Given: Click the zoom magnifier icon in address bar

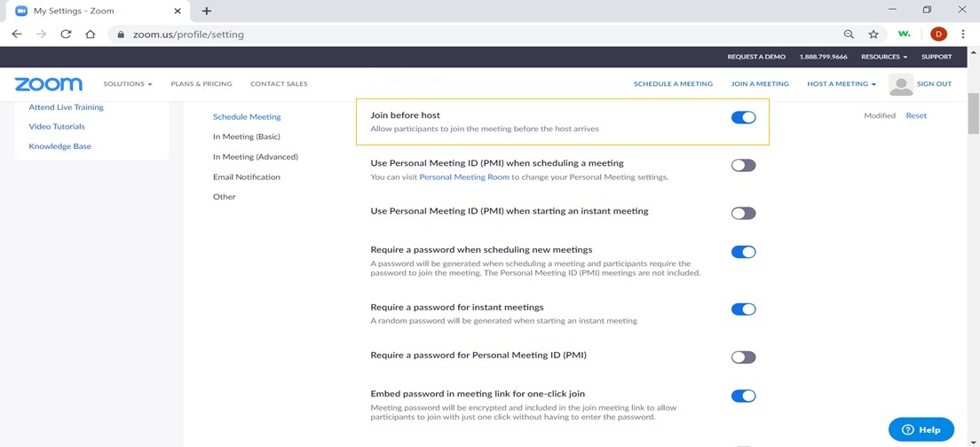Looking at the screenshot, I should 849,35.
